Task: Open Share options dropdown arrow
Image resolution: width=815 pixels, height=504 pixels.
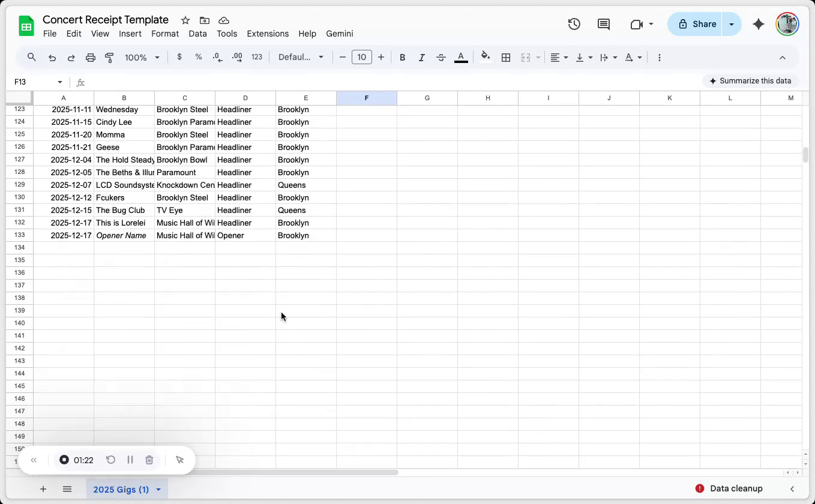Action: click(x=732, y=24)
